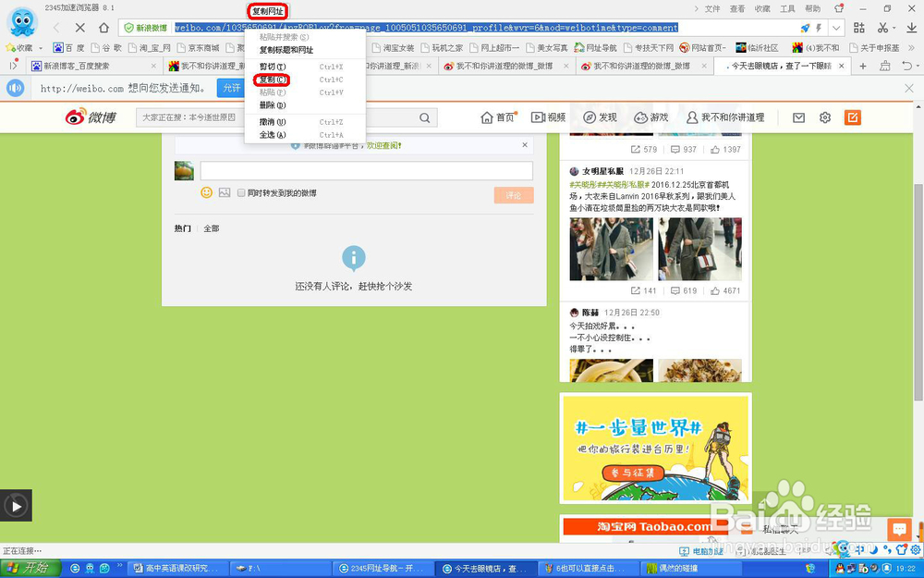Dismiss the notification permission bar

pos(908,88)
